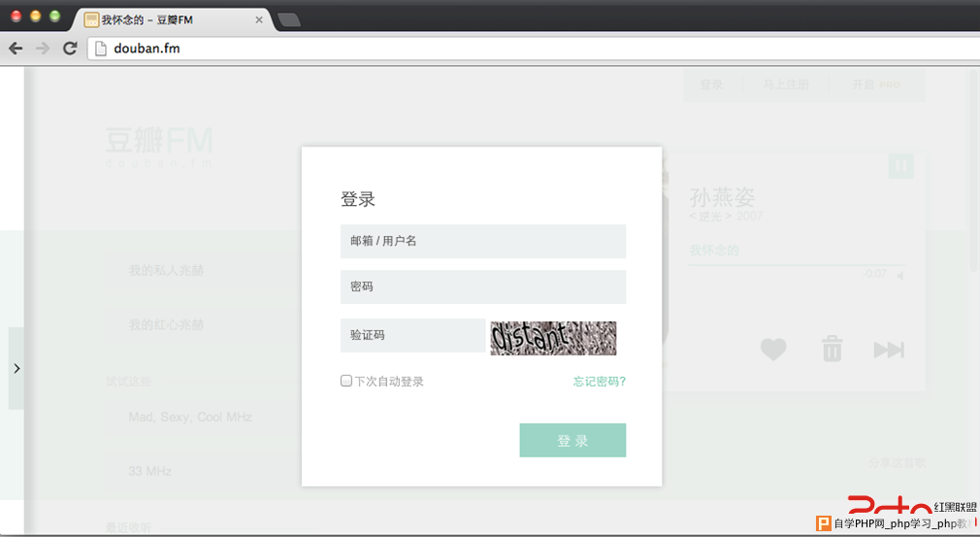Click the 验证码 captcha input
The height and width of the screenshot is (537, 980).
413,336
